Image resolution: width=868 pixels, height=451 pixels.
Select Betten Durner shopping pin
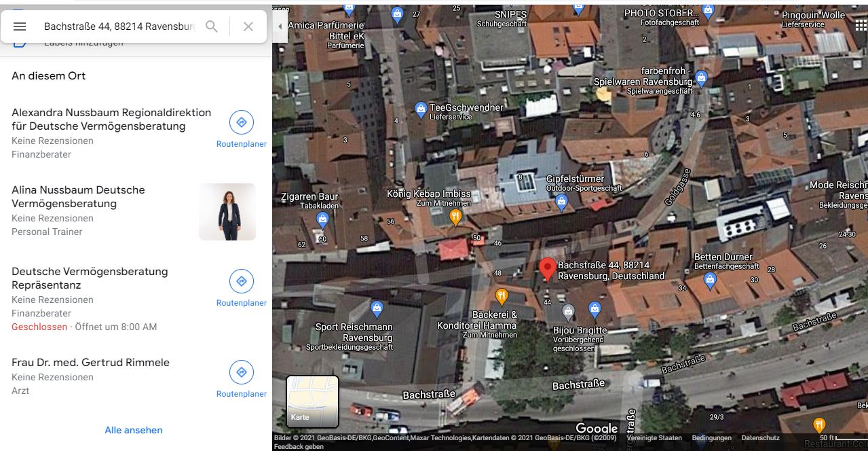coord(710,280)
